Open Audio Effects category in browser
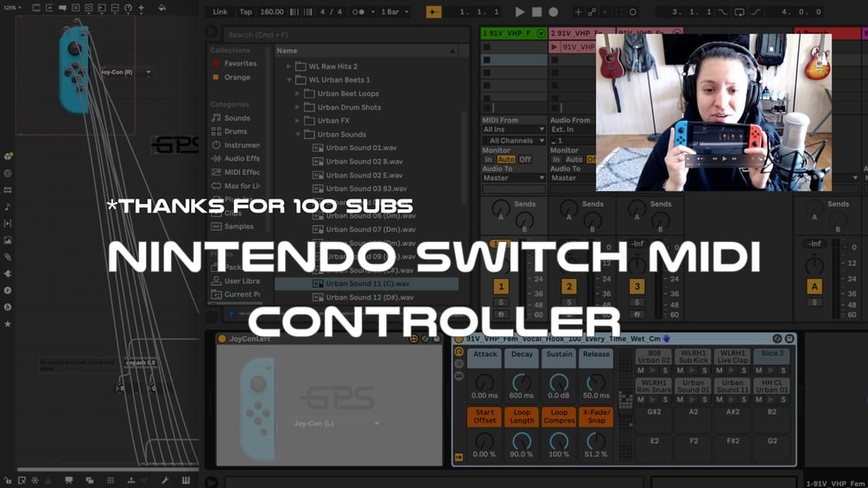Screen dimensions: 868x488 coord(236,158)
